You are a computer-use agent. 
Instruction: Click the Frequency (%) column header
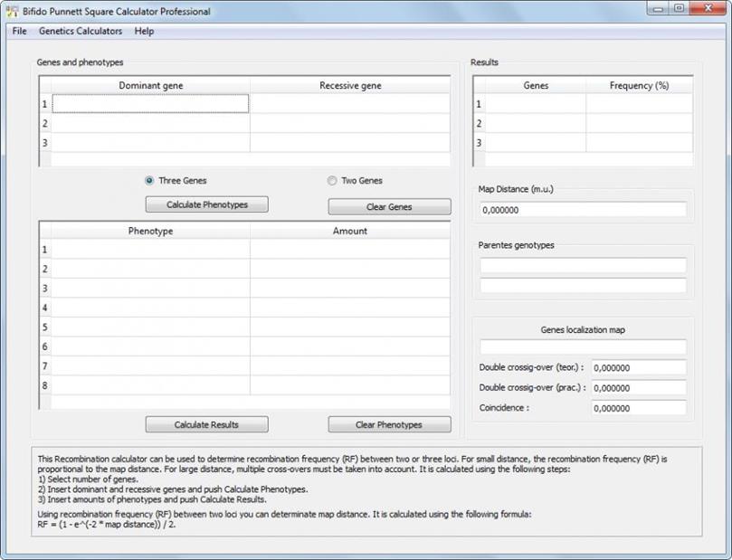click(x=640, y=85)
